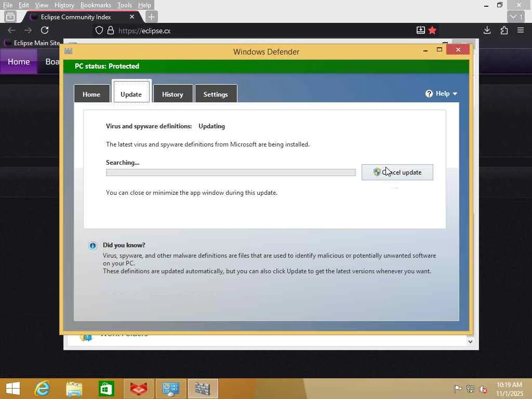The width and height of the screenshot is (532, 399).
Task: Toggle the bookmark star for this page
Action: tap(432, 30)
